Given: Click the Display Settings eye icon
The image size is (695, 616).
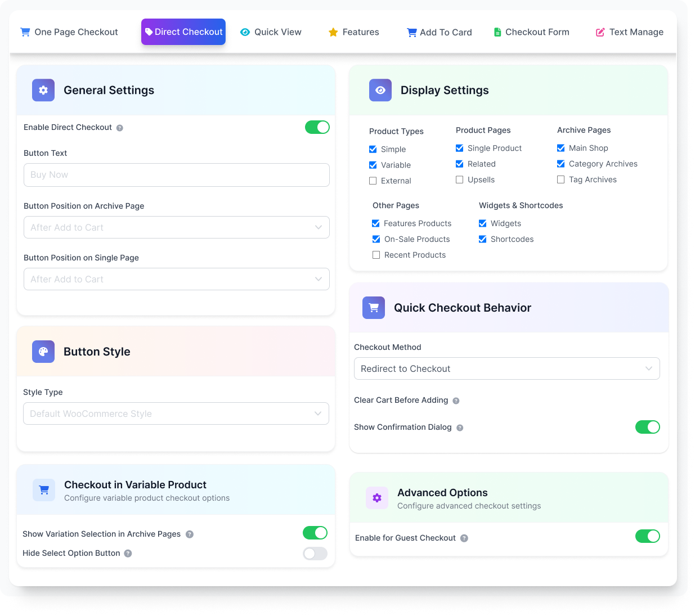Looking at the screenshot, I should pos(380,90).
